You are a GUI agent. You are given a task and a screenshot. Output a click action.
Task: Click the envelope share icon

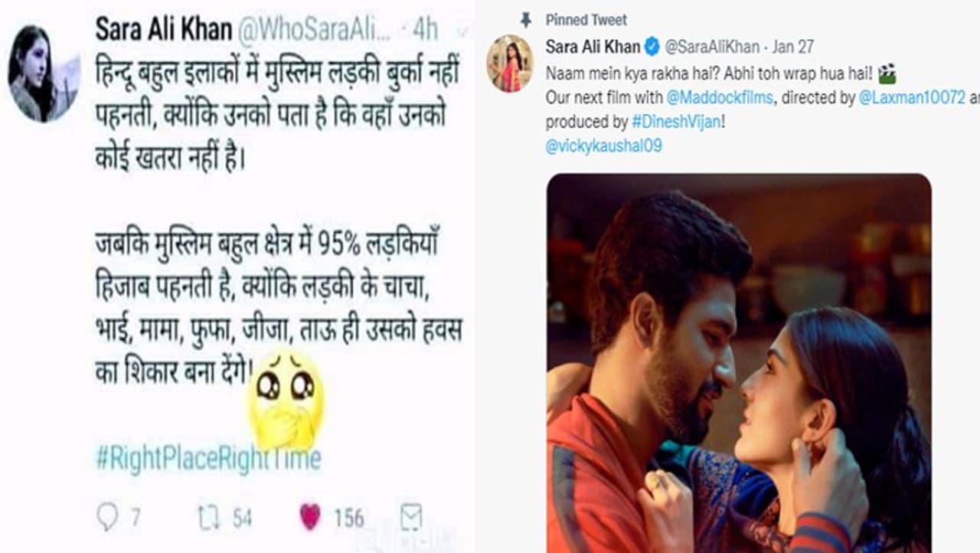pyautogui.click(x=411, y=518)
